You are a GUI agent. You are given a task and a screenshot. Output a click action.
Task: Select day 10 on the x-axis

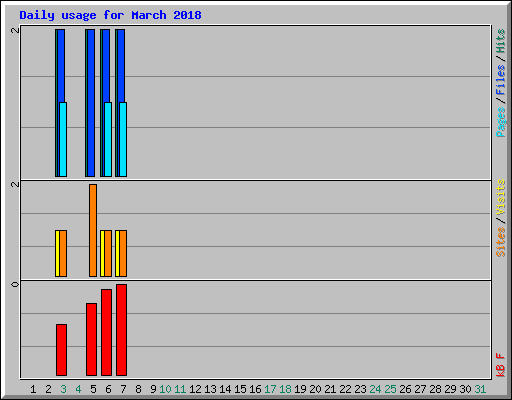pos(165,389)
